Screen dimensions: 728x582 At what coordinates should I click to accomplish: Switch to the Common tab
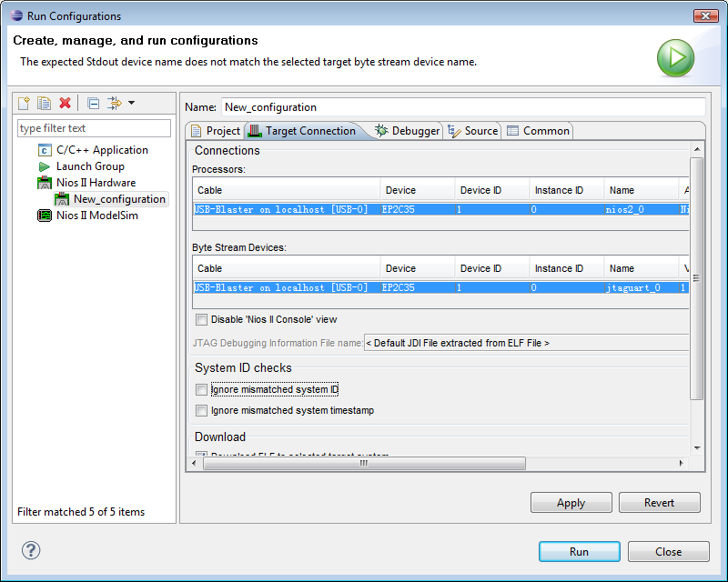pos(538,131)
